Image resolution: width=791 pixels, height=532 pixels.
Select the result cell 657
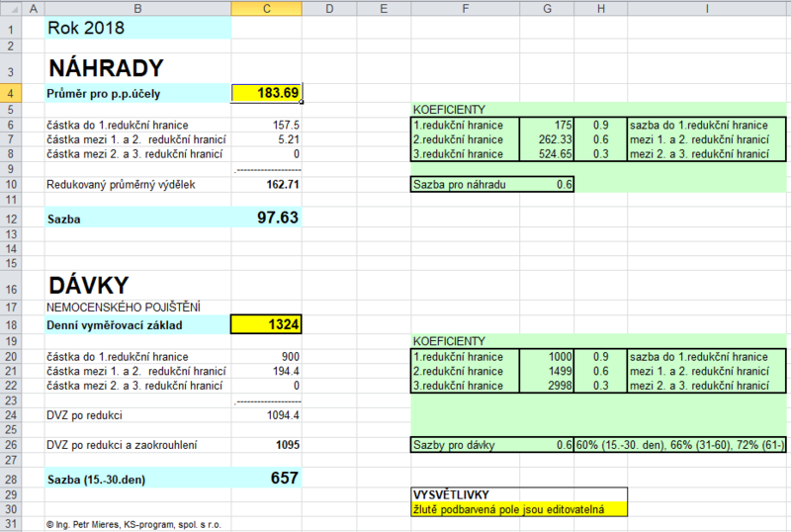pyautogui.click(x=266, y=478)
